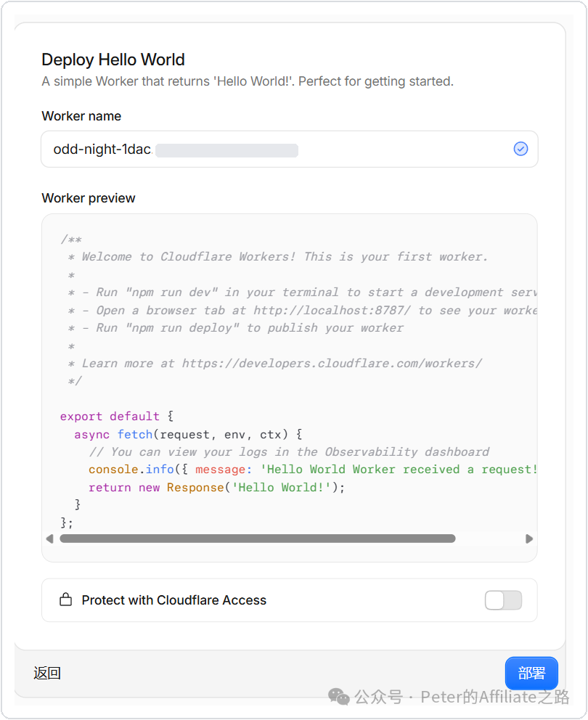
Task: Click the 'You can view your logs' comment
Action: tap(289, 452)
